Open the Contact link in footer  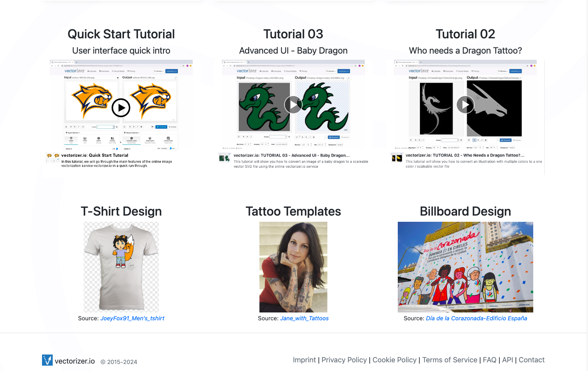(532, 360)
